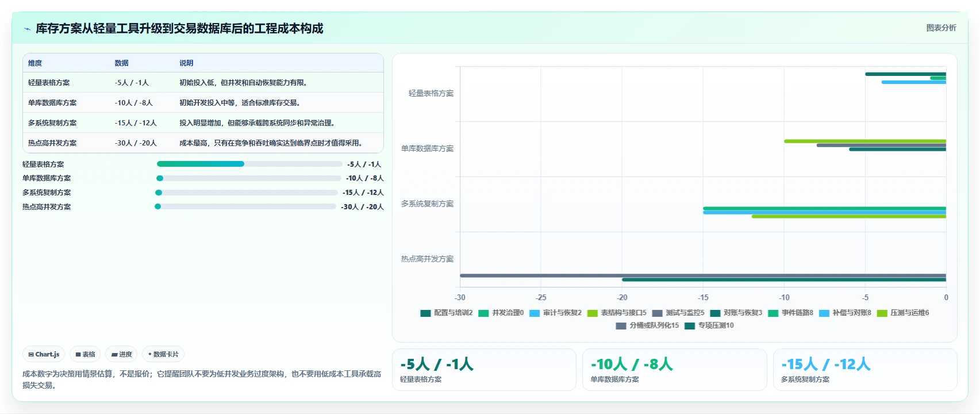Click the footnote starting with 成本数字为决策用情景估算
This screenshot has width=980, height=414.
point(202,379)
